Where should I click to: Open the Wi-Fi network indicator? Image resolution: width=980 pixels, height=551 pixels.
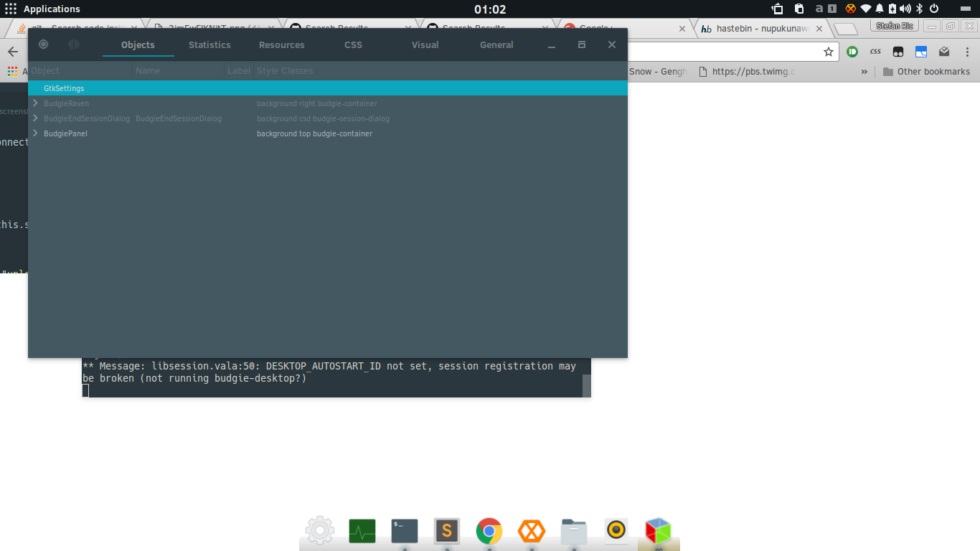click(866, 9)
